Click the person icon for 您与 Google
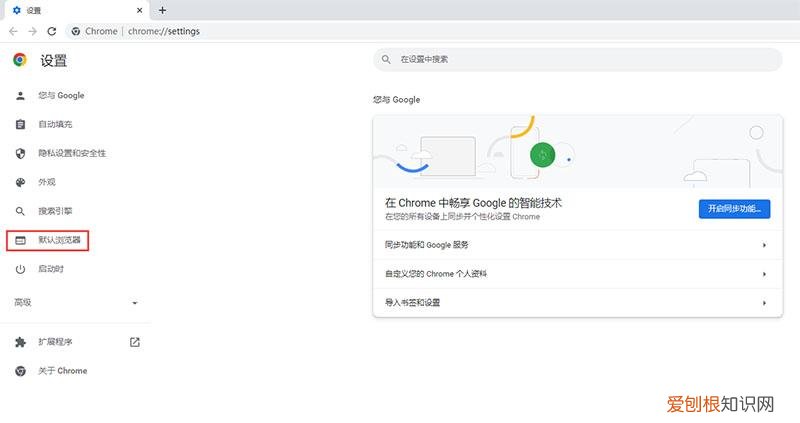Screen dimensions: 800x423 click(20, 95)
